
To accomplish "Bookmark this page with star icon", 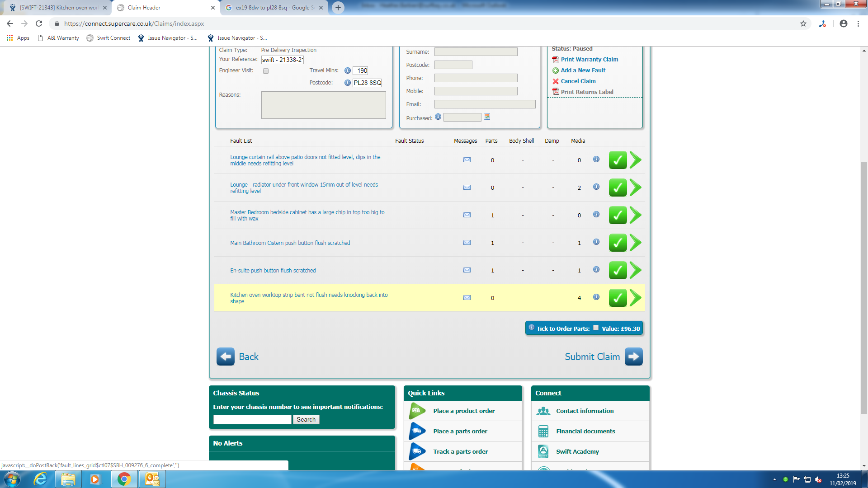I will coord(803,23).
